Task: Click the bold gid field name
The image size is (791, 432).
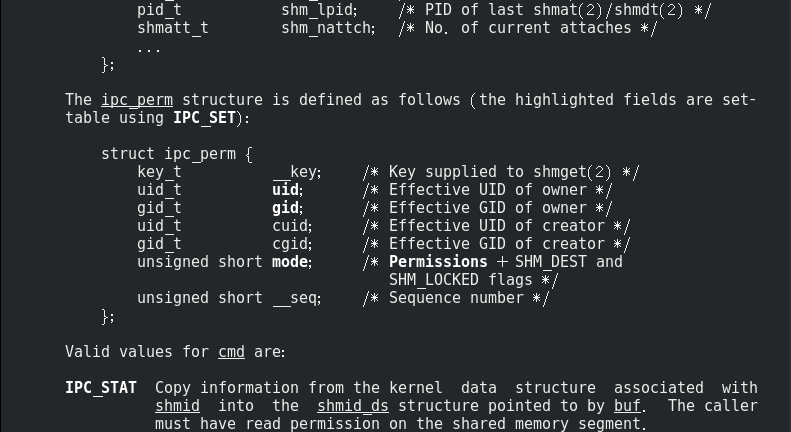Action: pos(285,208)
